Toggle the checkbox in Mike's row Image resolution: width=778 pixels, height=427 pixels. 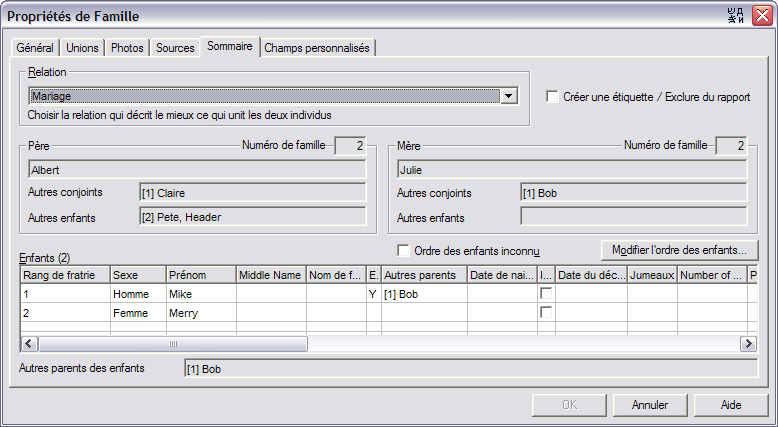pos(546,294)
